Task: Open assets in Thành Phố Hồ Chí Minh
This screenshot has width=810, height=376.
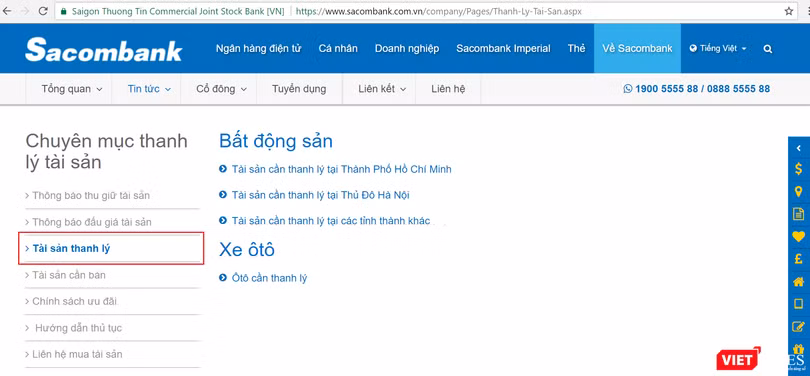Action: tap(341, 169)
